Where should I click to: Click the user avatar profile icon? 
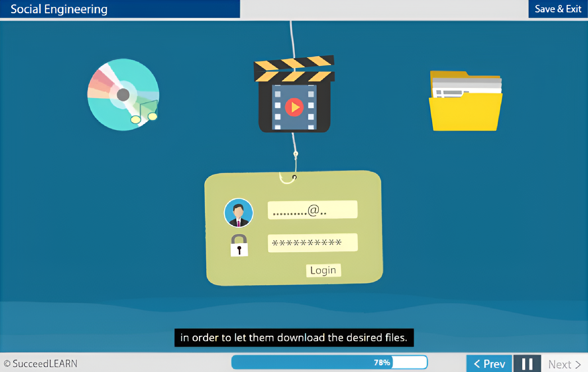(x=238, y=213)
